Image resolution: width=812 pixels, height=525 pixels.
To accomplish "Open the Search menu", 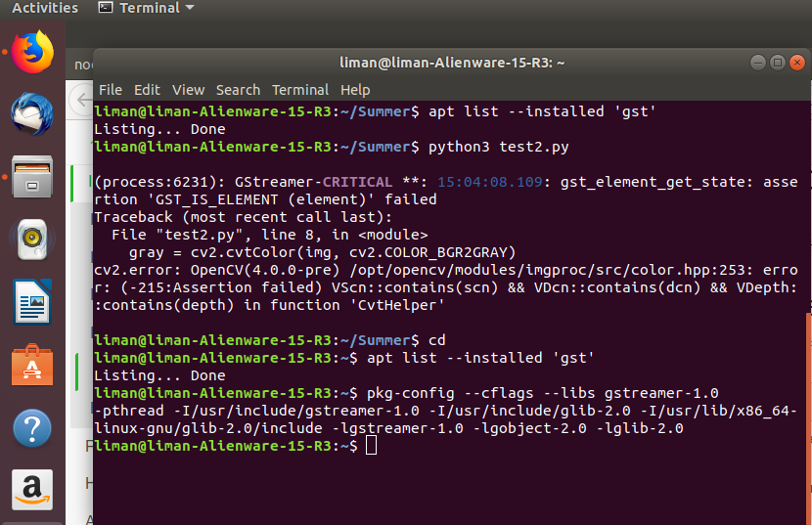I will click(x=238, y=90).
